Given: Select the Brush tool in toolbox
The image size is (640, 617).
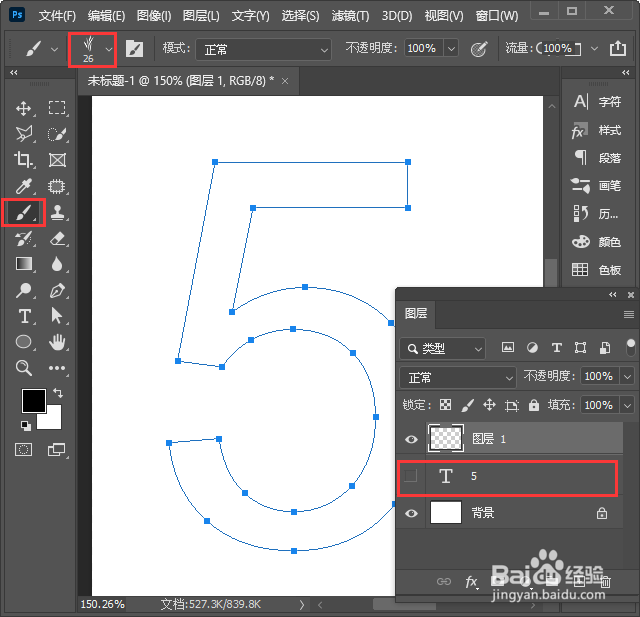Looking at the screenshot, I should 24,212.
